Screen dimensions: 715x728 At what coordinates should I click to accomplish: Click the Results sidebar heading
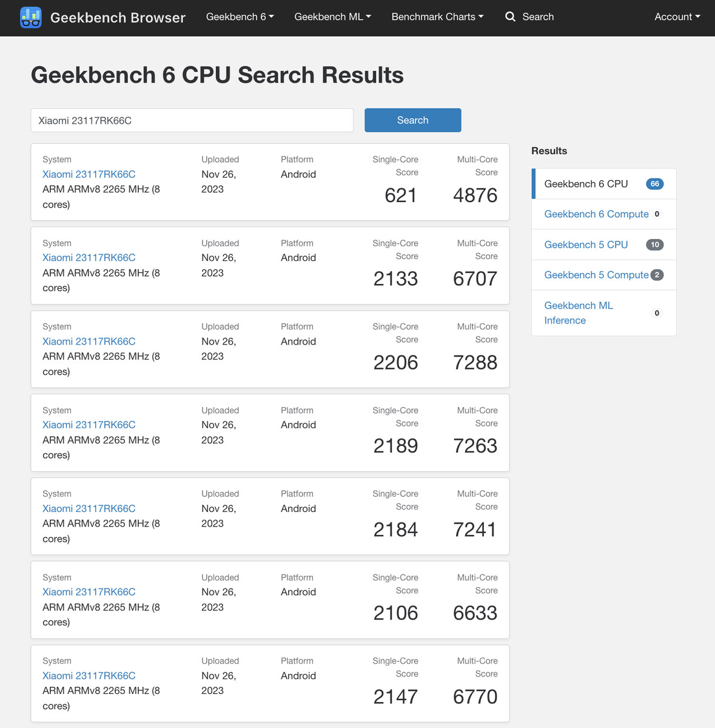(549, 151)
